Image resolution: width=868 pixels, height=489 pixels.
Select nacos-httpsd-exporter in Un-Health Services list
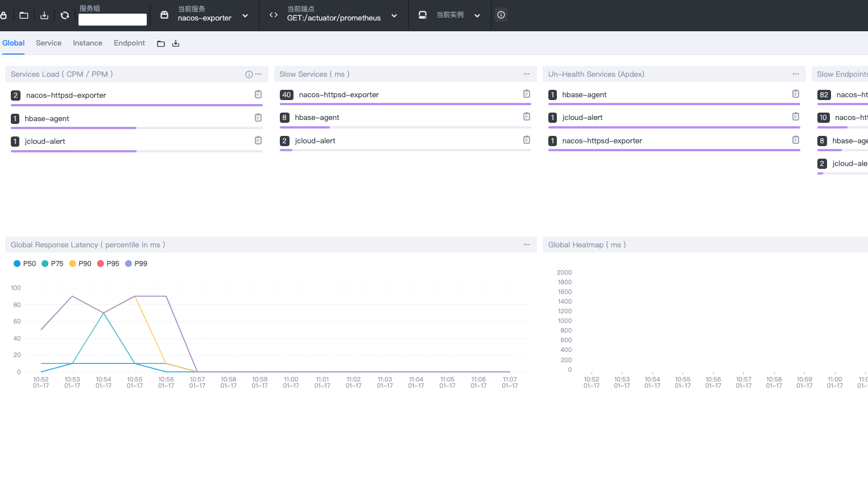(x=602, y=141)
